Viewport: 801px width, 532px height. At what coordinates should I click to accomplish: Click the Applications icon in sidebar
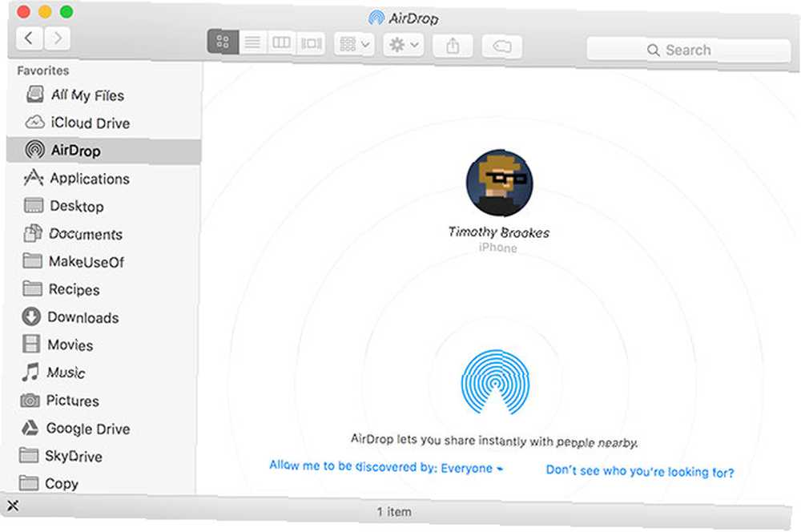[33, 177]
